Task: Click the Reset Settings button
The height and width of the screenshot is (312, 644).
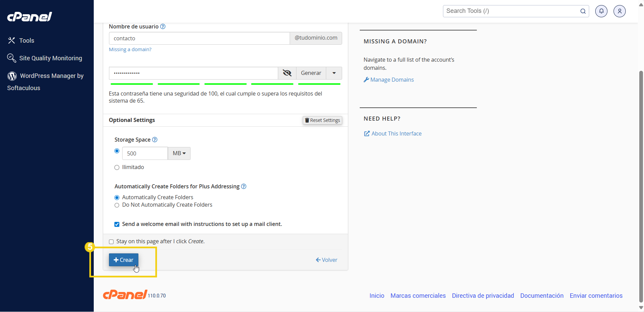Action: [x=322, y=120]
